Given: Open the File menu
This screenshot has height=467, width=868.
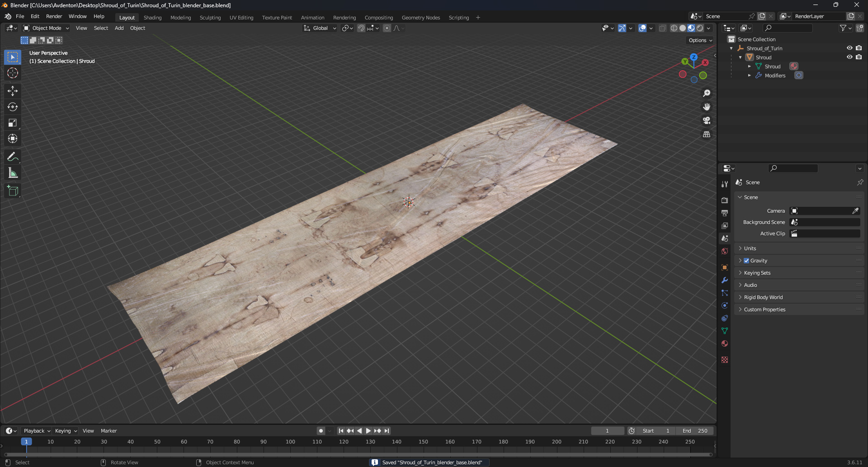Looking at the screenshot, I should click(20, 16).
